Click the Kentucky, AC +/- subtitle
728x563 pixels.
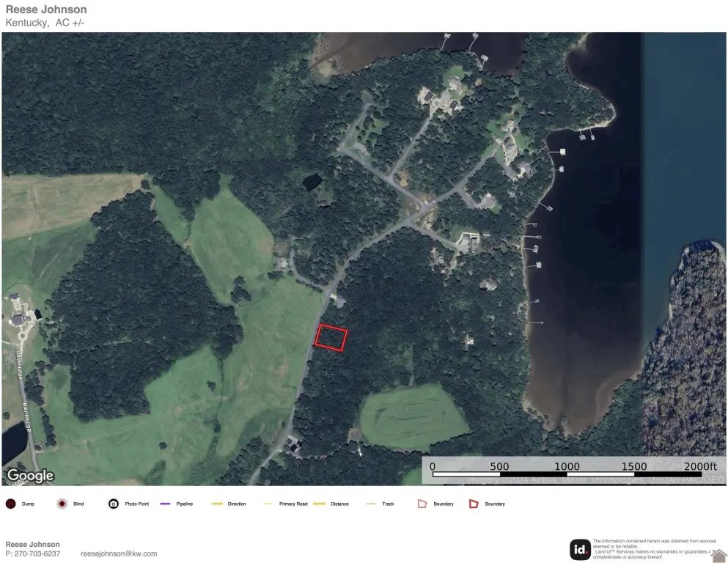click(47, 23)
